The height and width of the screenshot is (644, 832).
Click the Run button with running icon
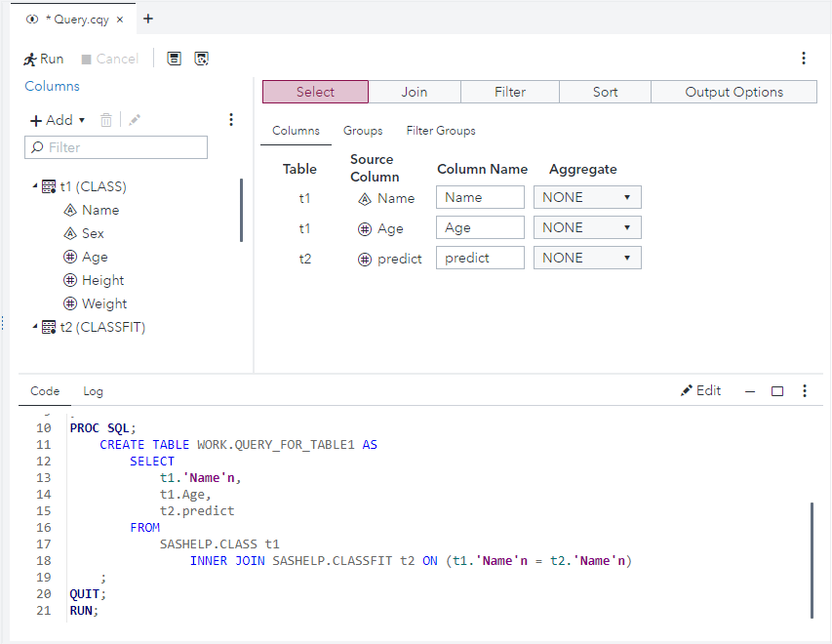(44, 59)
